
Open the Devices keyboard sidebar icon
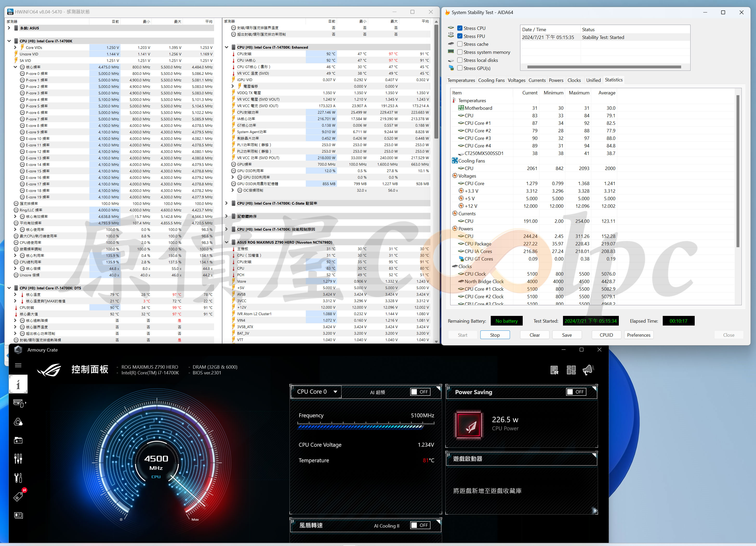tap(19, 403)
